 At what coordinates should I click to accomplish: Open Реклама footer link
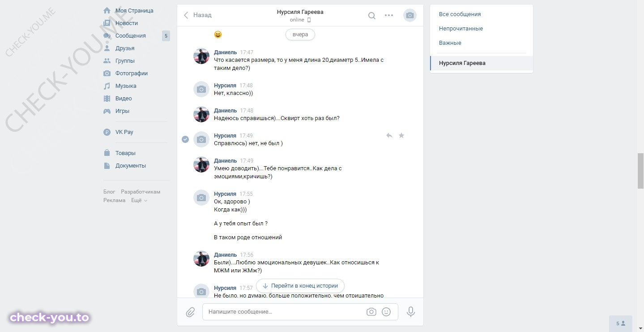point(114,200)
